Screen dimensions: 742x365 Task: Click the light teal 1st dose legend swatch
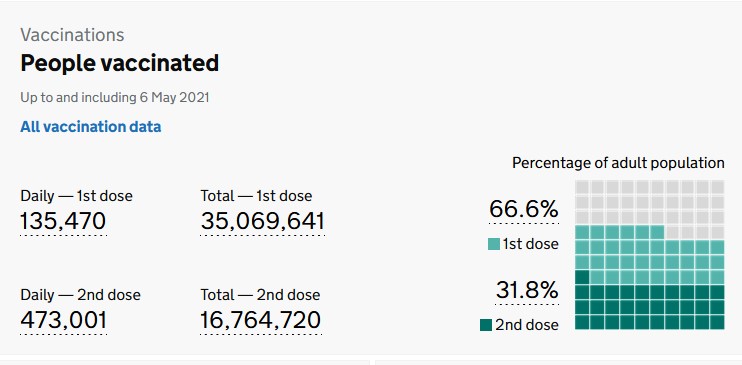pyautogui.click(x=494, y=244)
